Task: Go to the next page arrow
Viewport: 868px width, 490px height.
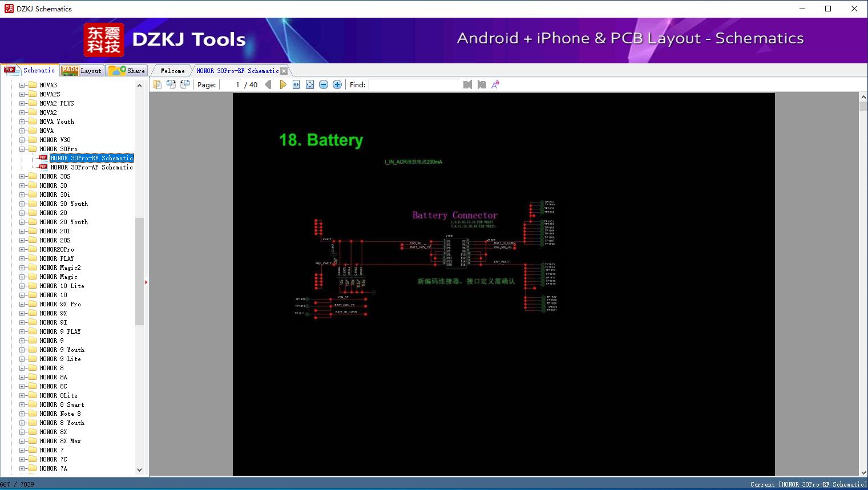Action: 282,84
